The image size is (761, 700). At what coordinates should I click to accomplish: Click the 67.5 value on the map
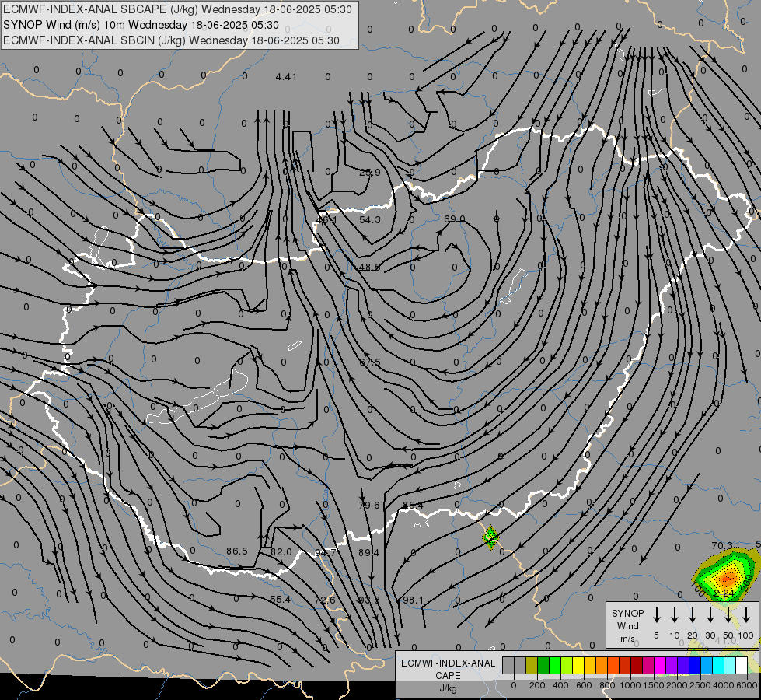point(370,362)
